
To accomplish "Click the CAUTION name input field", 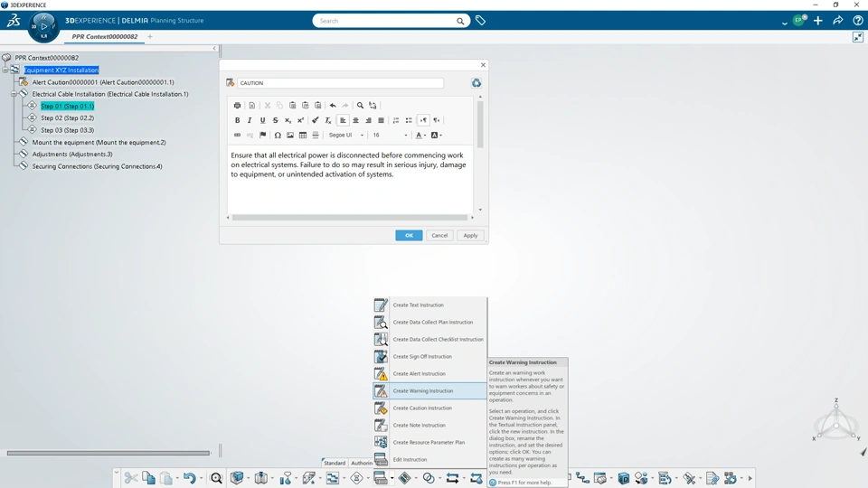I will coord(341,83).
